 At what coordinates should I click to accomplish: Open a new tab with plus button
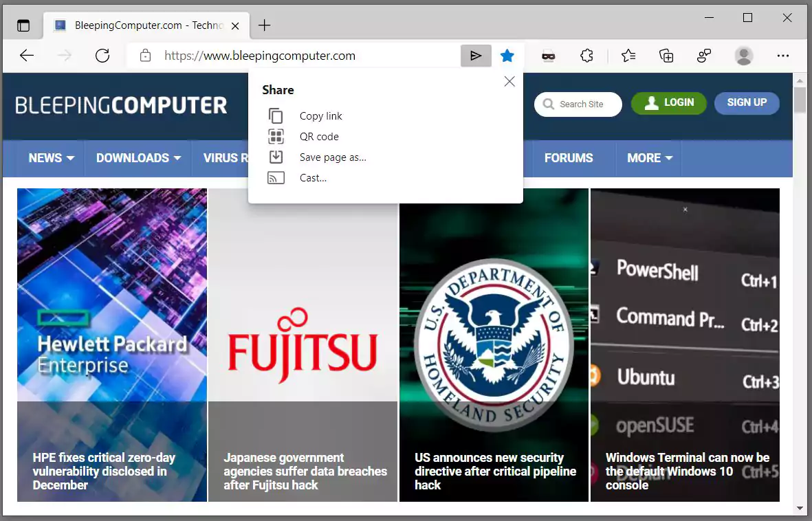(265, 25)
